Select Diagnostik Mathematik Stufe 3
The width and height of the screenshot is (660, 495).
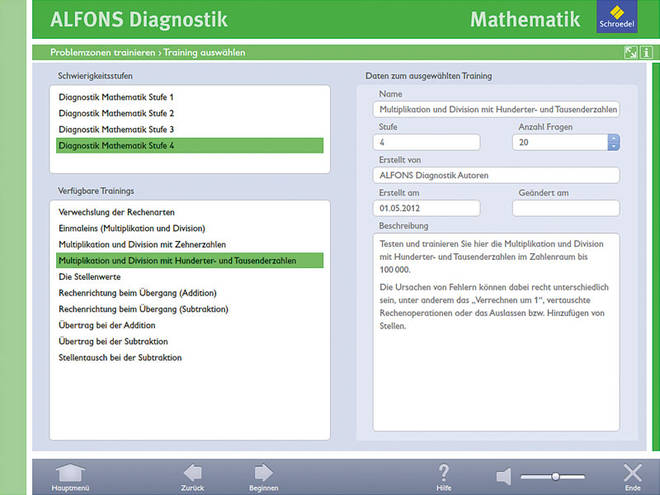pyautogui.click(x=190, y=129)
